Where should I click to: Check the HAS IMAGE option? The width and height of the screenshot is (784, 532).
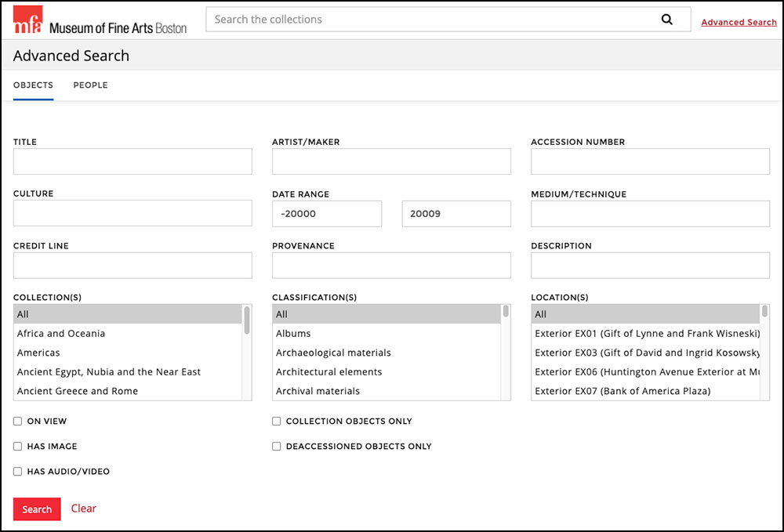click(17, 446)
